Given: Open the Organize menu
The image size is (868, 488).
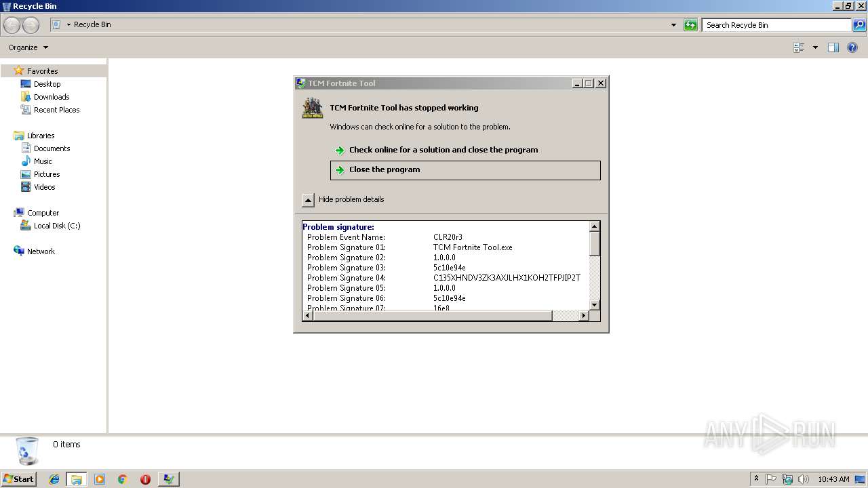Looking at the screenshot, I should pyautogui.click(x=28, y=47).
